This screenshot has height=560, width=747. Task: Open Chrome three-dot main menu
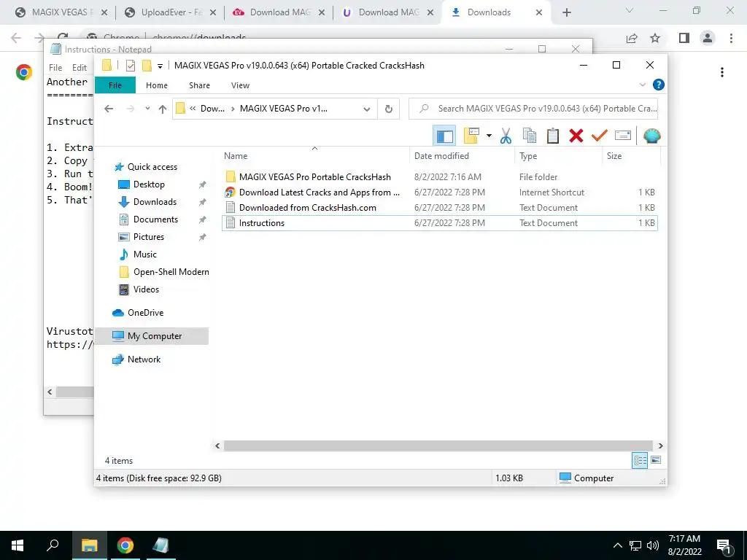coord(731,38)
